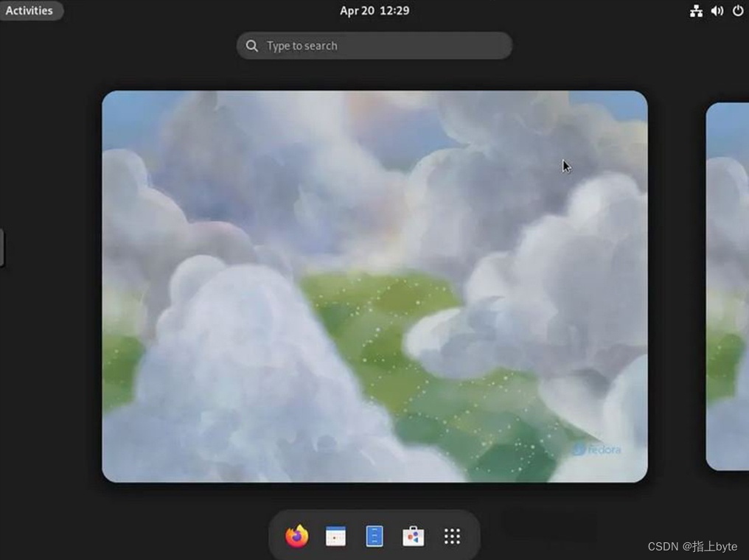Launch Firefox from the dash
This screenshot has width=749, height=560.
pyautogui.click(x=296, y=536)
